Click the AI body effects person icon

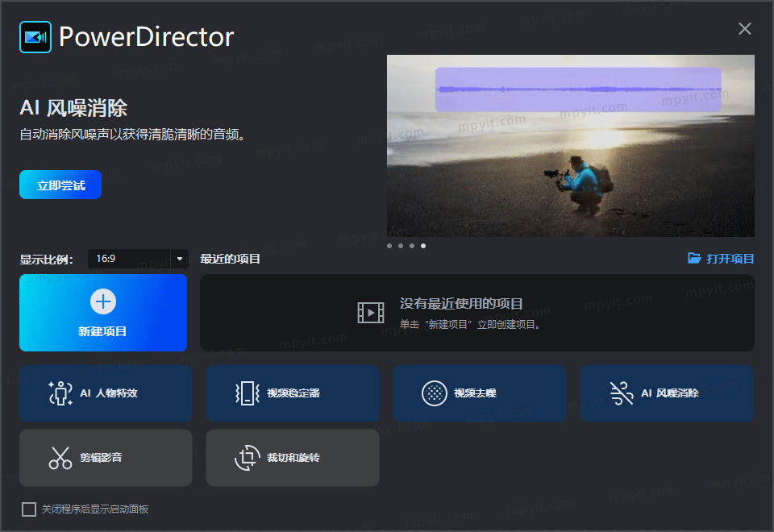60,393
